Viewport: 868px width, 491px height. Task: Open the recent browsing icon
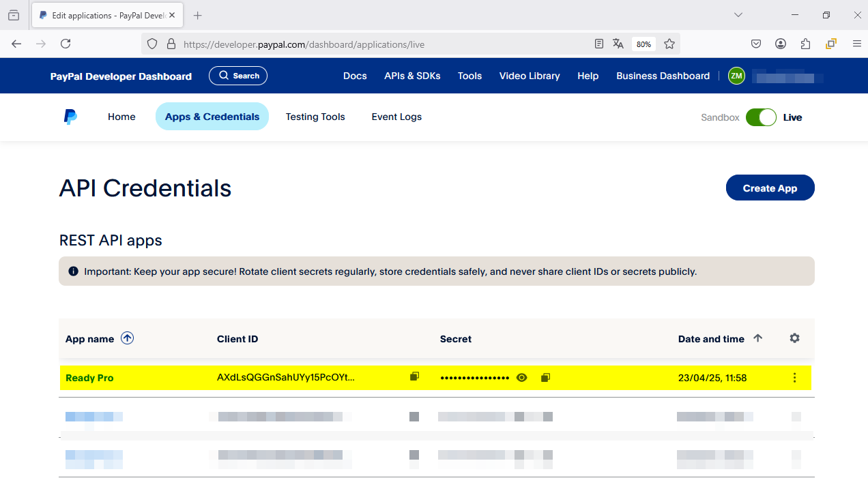(14, 15)
